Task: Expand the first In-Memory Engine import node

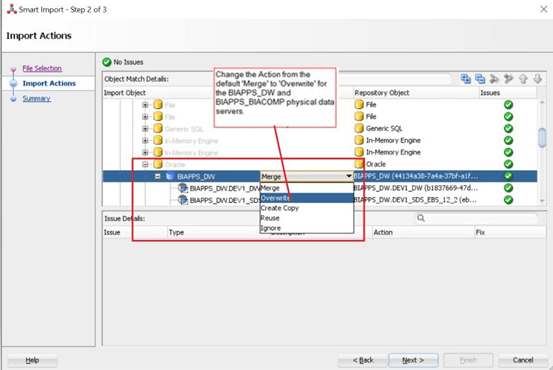Action: pyautogui.click(x=145, y=141)
